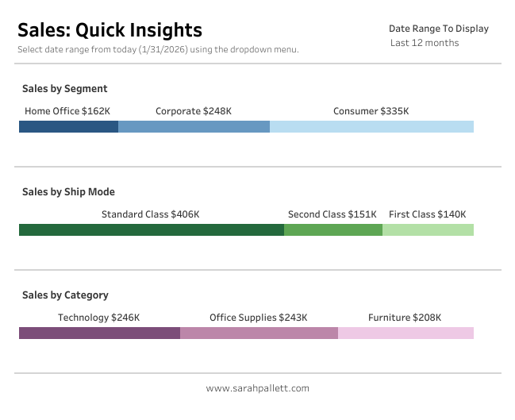Click the Home Office dark blue bar segment
Viewport: 515px width, 420px height.
(x=68, y=127)
